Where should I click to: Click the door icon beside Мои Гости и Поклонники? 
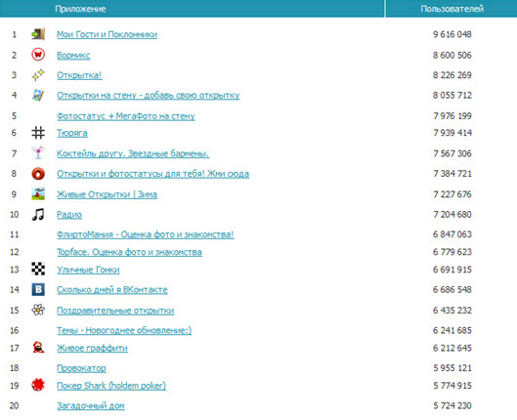point(38,34)
